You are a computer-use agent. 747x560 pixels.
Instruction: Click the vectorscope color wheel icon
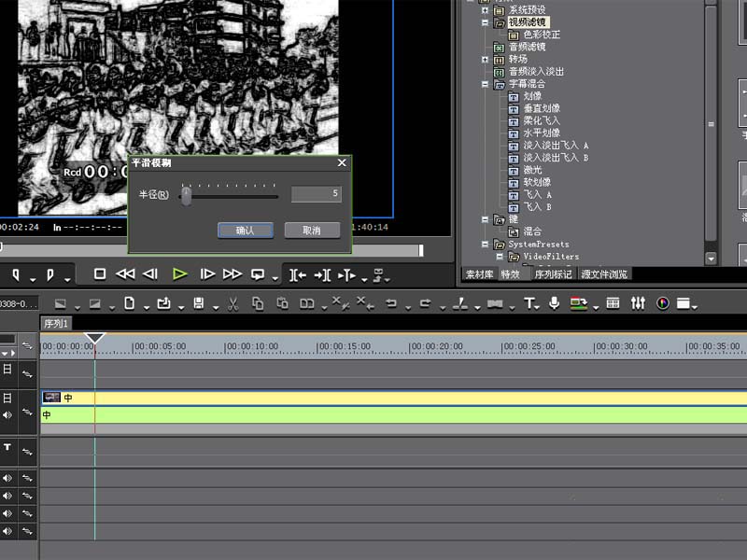(x=663, y=303)
